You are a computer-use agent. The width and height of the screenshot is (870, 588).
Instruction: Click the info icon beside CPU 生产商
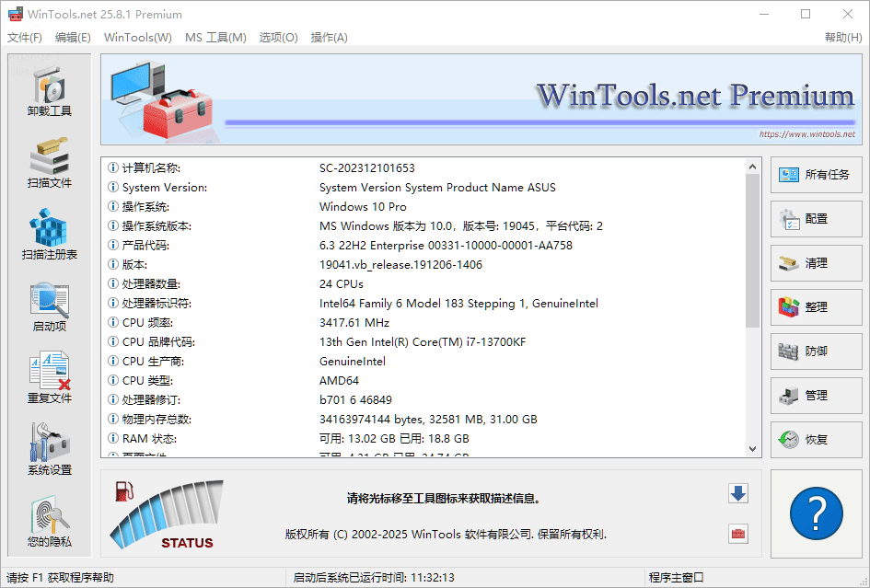(x=113, y=361)
